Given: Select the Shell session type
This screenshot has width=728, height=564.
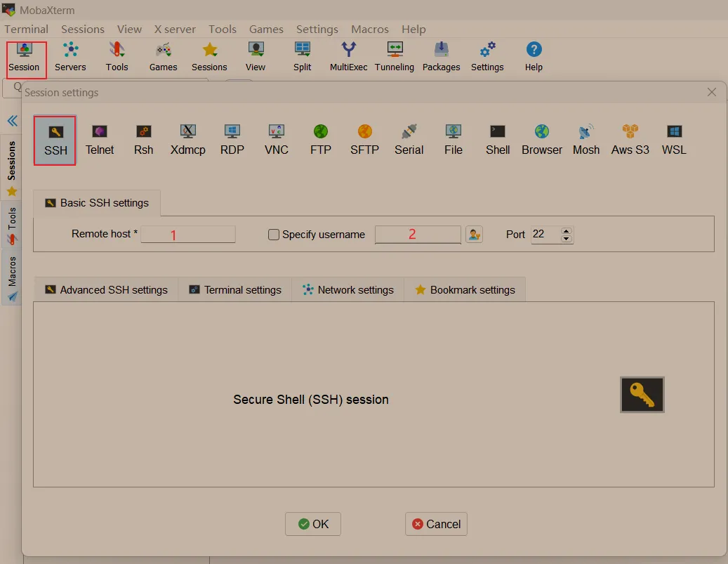Looking at the screenshot, I should [x=498, y=140].
